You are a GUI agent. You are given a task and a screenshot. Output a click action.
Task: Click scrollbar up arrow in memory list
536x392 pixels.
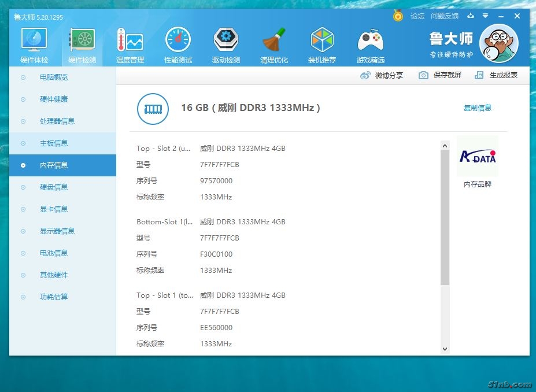[x=445, y=146]
